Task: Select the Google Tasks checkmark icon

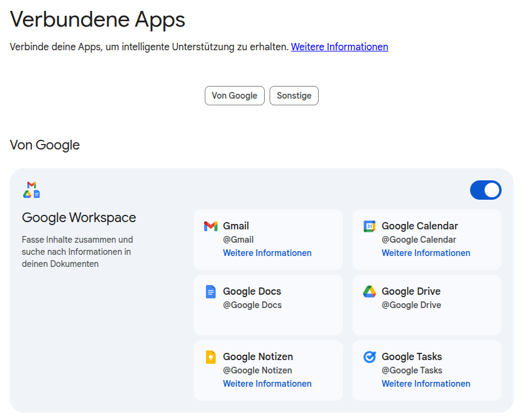Action: [x=370, y=356]
